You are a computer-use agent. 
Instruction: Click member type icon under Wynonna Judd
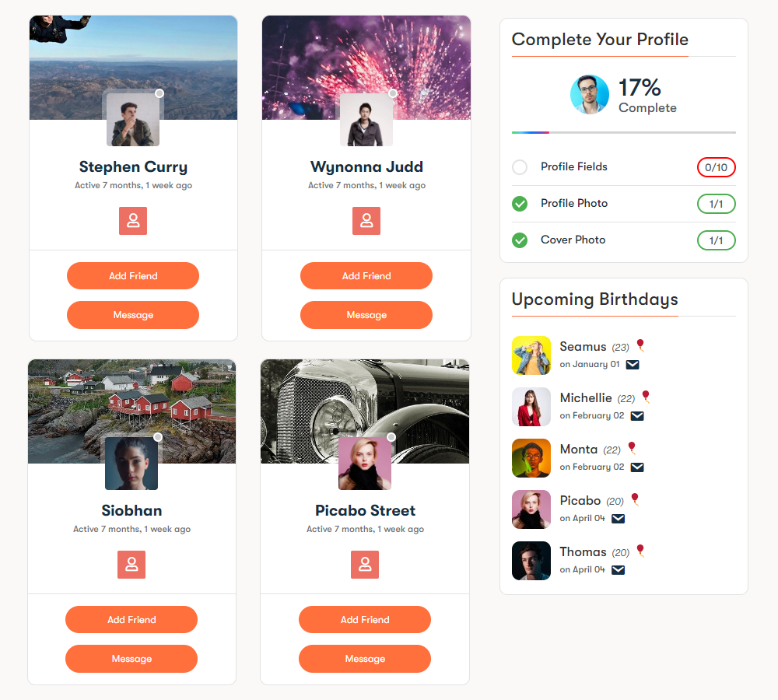[x=366, y=221]
